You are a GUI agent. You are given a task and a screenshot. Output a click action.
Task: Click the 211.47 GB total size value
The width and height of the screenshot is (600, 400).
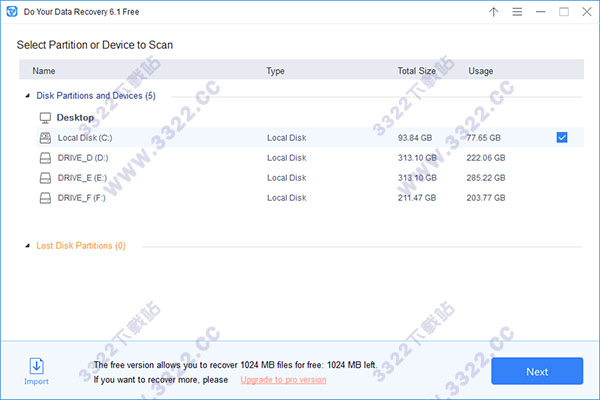tap(417, 198)
